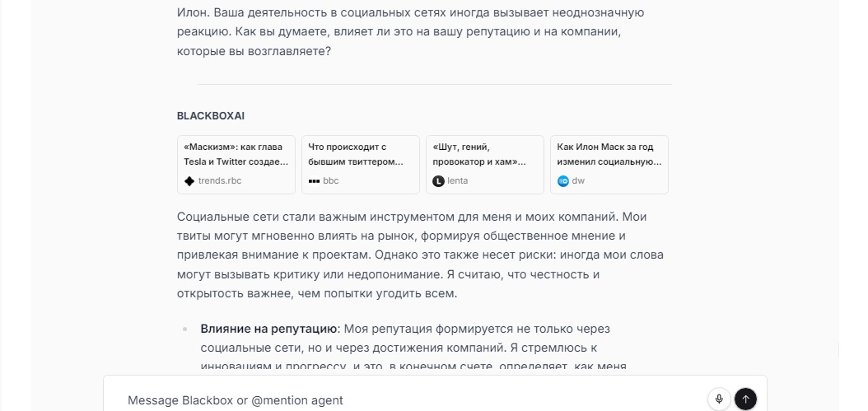Click the RBC diamond favicon icon
This screenshot has height=411, width=868.
pos(189,180)
